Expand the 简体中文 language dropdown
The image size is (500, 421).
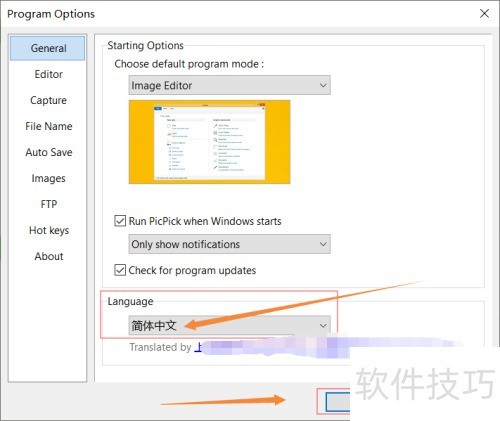230,325
